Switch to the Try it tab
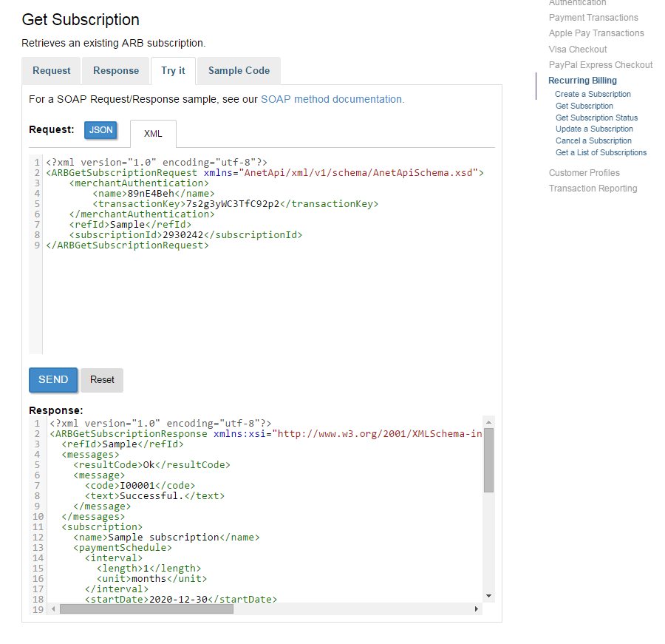This screenshot has width=665, height=644. click(x=173, y=70)
